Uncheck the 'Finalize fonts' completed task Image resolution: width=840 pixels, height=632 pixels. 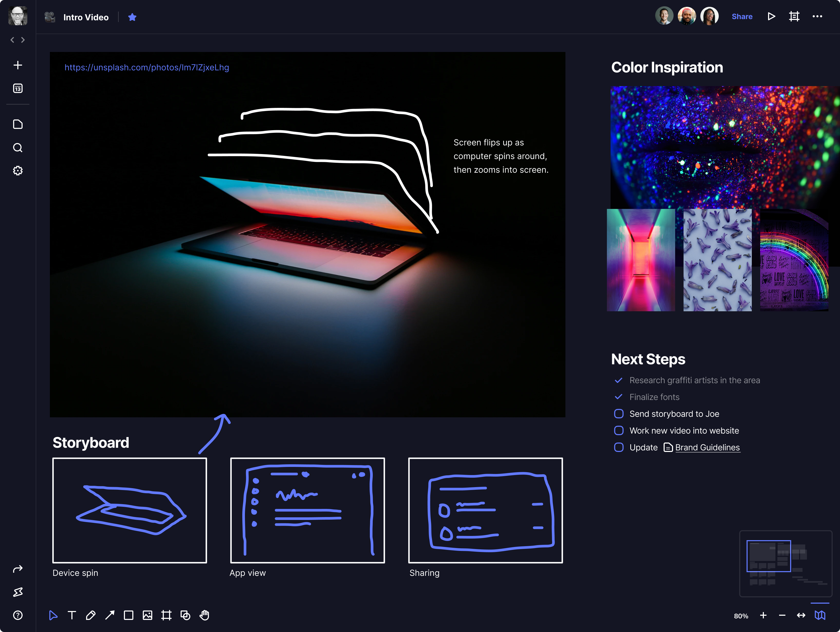tap(619, 397)
